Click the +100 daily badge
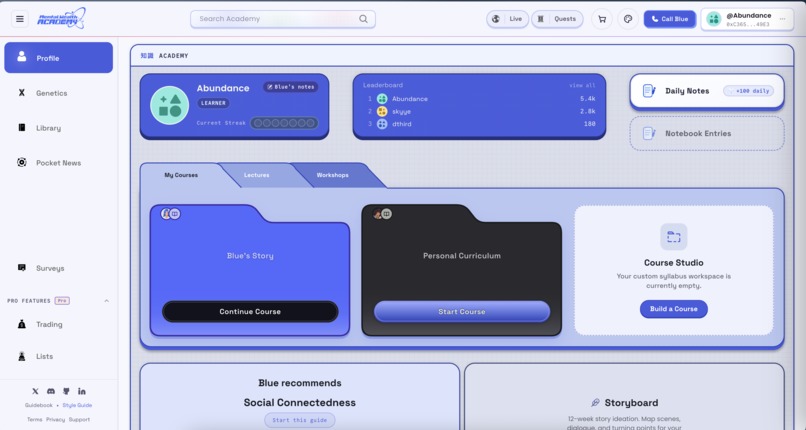 tap(748, 91)
